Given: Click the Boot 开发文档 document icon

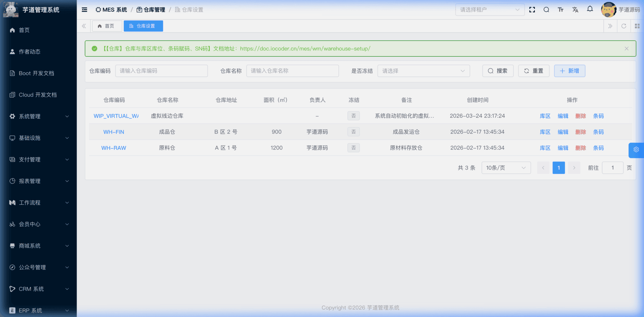Looking at the screenshot, I should click(x=12, y=73).
